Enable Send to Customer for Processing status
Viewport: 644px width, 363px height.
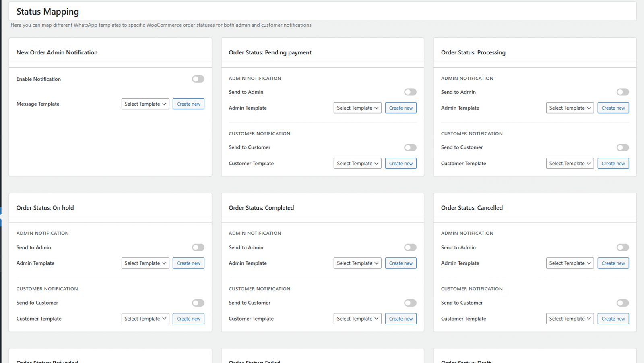[x=622, y=147]
